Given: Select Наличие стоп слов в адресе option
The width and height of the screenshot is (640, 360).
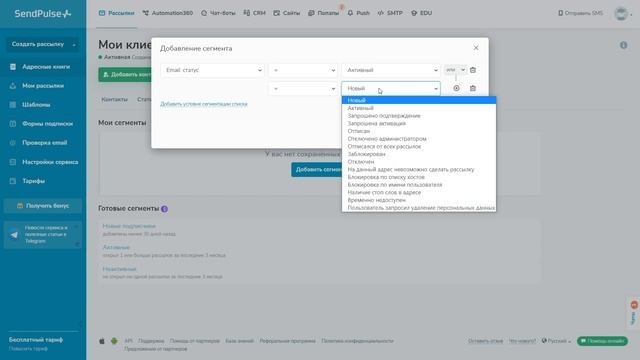Looking at the screenshot, I should (419, 192).
